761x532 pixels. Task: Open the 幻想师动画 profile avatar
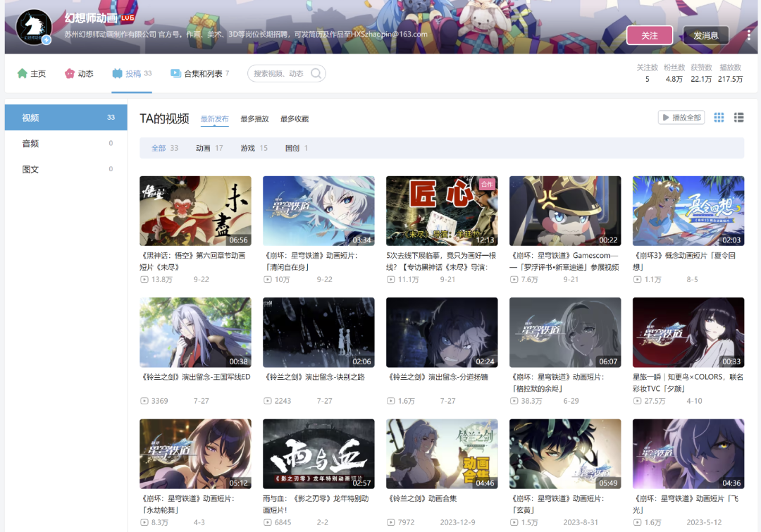[34, 27]
